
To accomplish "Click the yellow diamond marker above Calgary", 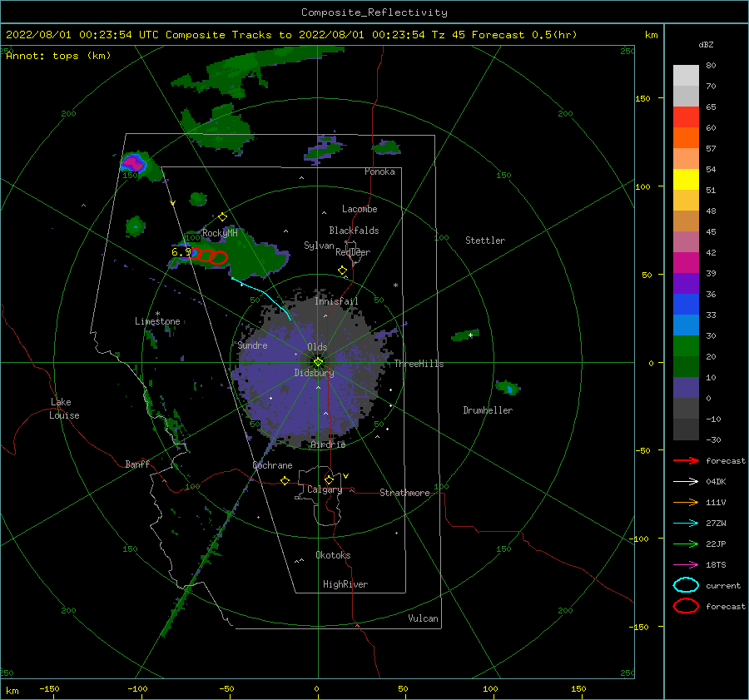I will [329, 479].
